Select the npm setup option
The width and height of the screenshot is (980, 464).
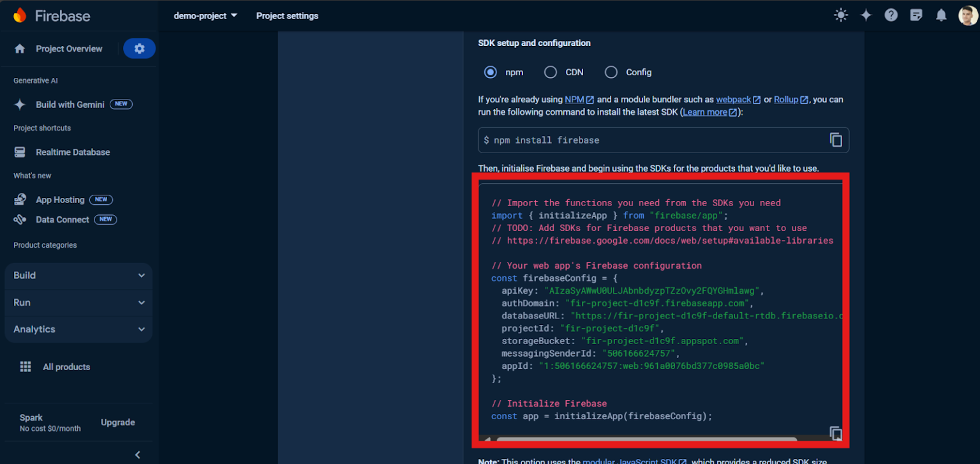pyautogui.click(x=490, y=72)
